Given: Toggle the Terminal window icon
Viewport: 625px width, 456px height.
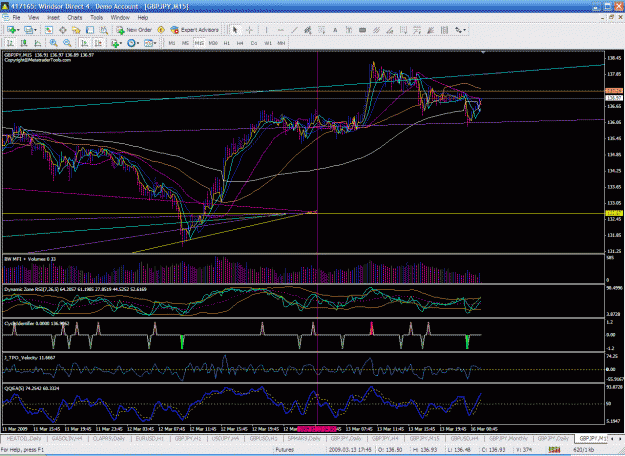Looking at the screenshot, I should point(90,30).
